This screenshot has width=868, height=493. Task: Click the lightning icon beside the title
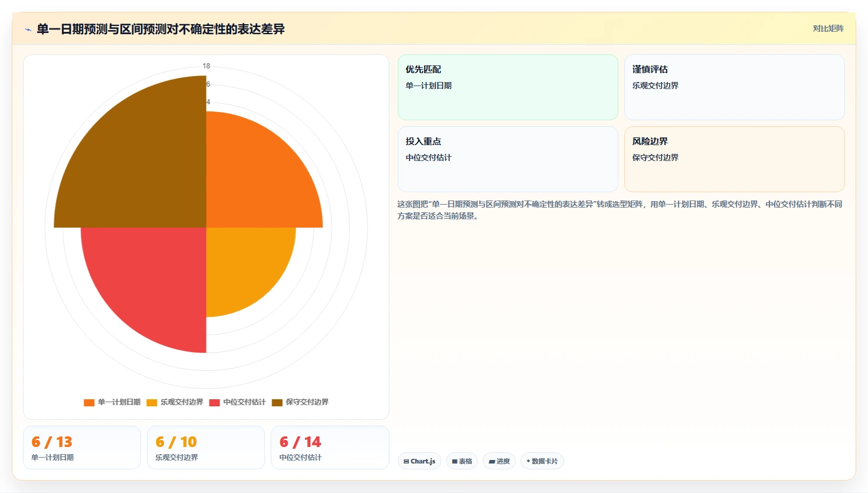click(28, 29)
